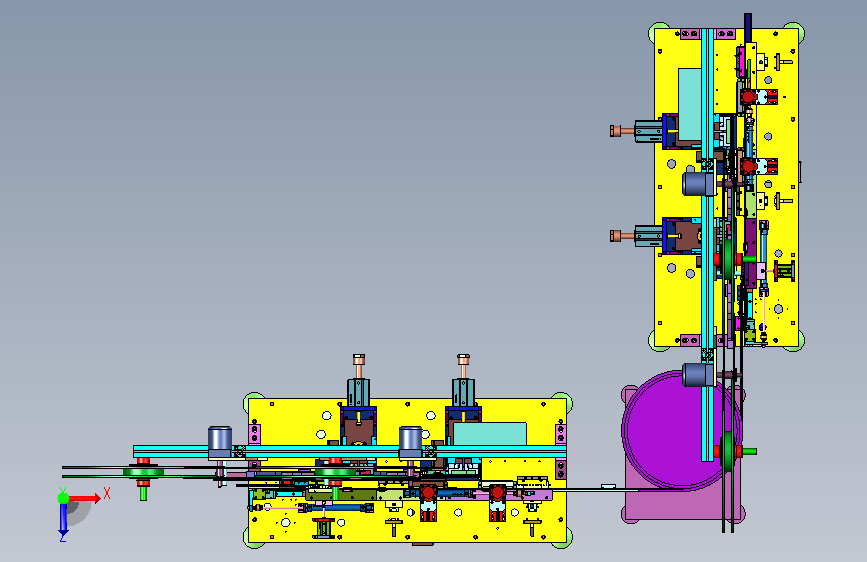Viewport: 867px width, 562px height.
Task: Select the green pulley at far-left belt end
Action: [143, 472]
